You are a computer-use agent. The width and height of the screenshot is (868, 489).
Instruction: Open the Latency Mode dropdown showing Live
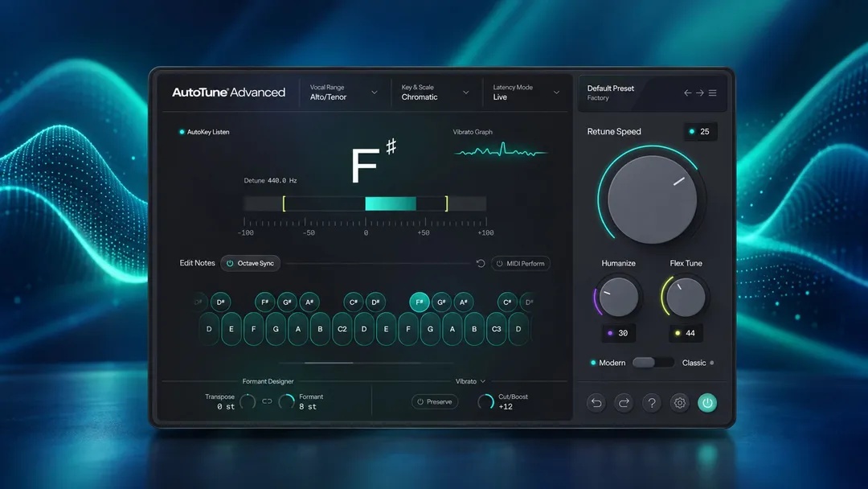point(526,92)
